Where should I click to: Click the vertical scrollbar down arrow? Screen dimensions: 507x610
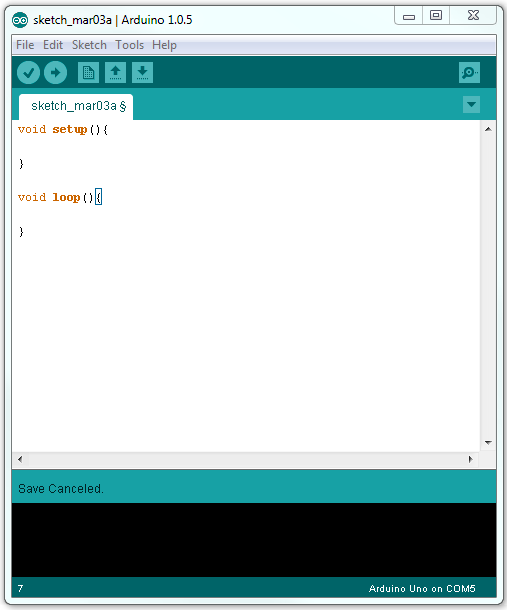pyautogui.click(x=488, y=442)
